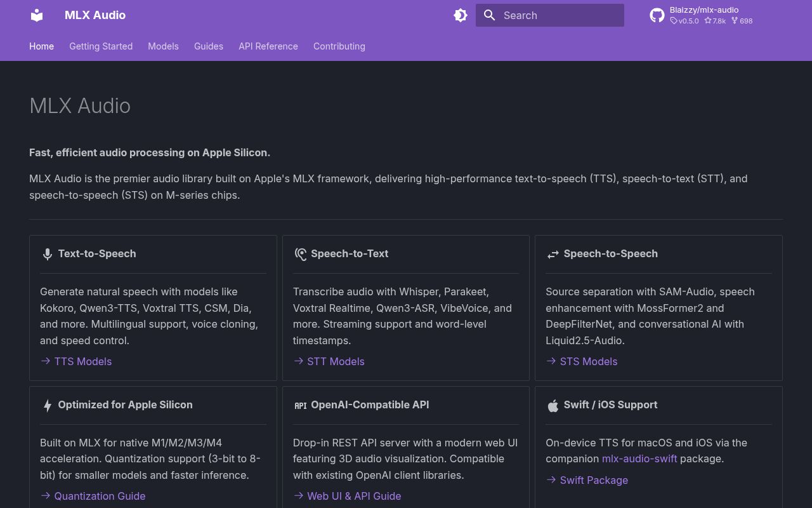Open the GitHub repository icon
This screenshot has width=812, height=508.
point(657,15)
